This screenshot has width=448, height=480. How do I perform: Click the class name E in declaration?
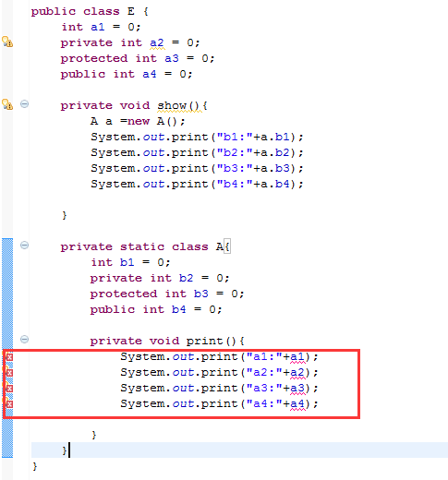point(131,11)
